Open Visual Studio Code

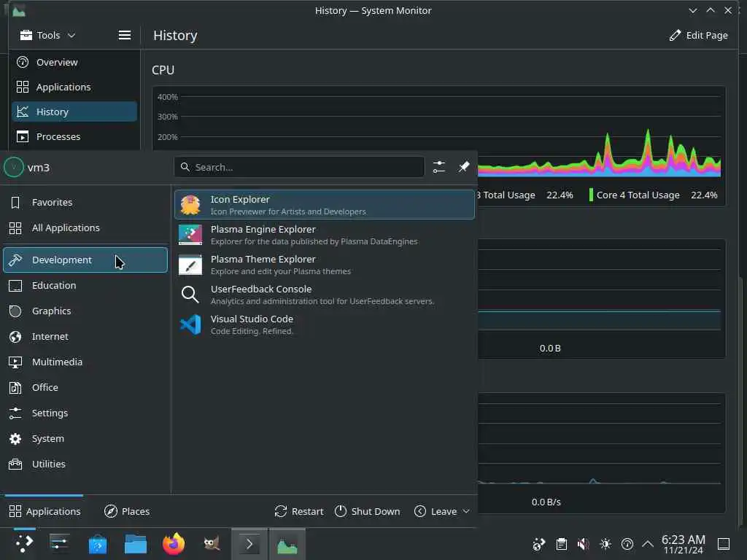click(x=325, y=324)
